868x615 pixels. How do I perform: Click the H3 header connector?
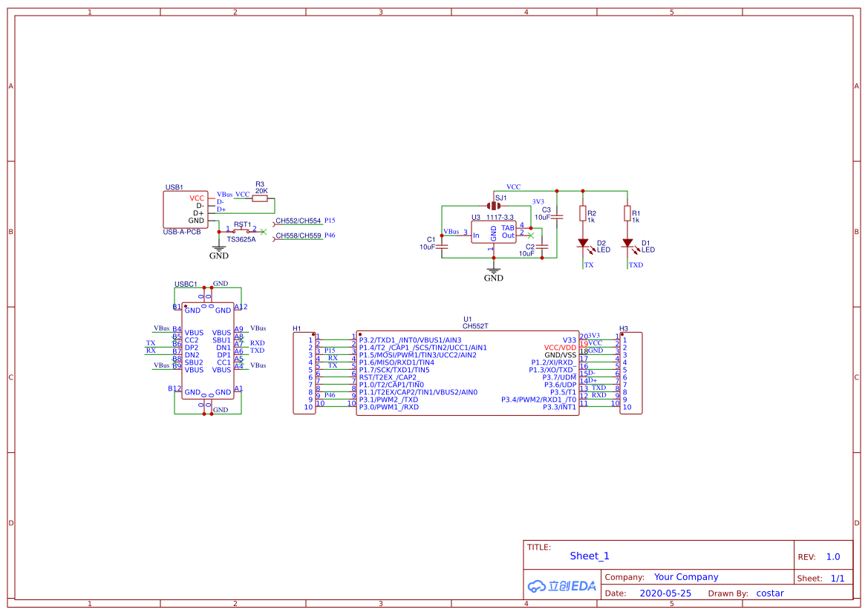coord(630,374)
